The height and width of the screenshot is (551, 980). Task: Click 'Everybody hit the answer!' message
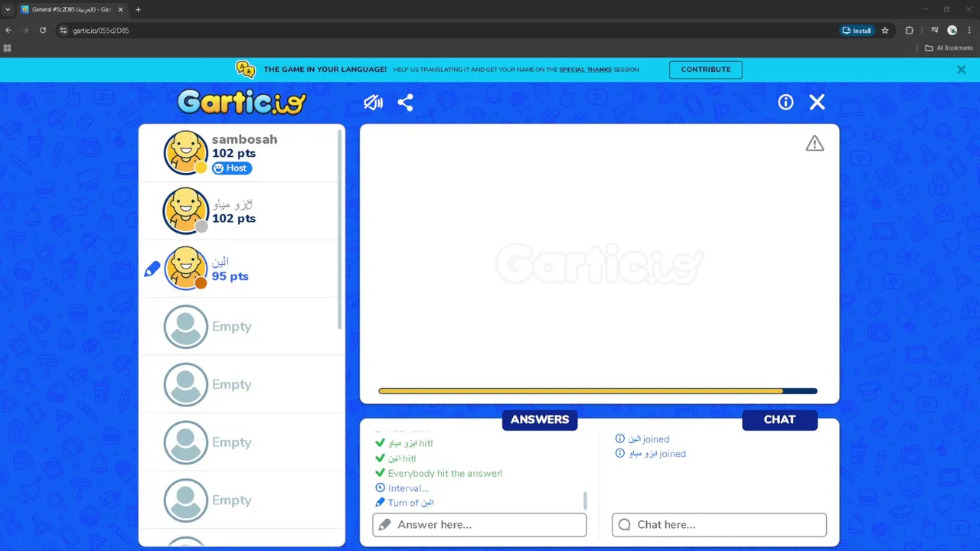(445, 474)
